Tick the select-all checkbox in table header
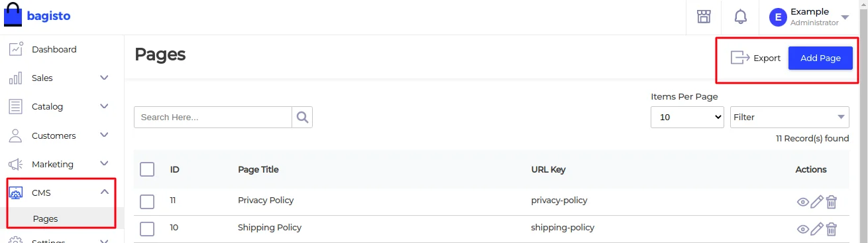 147,169
